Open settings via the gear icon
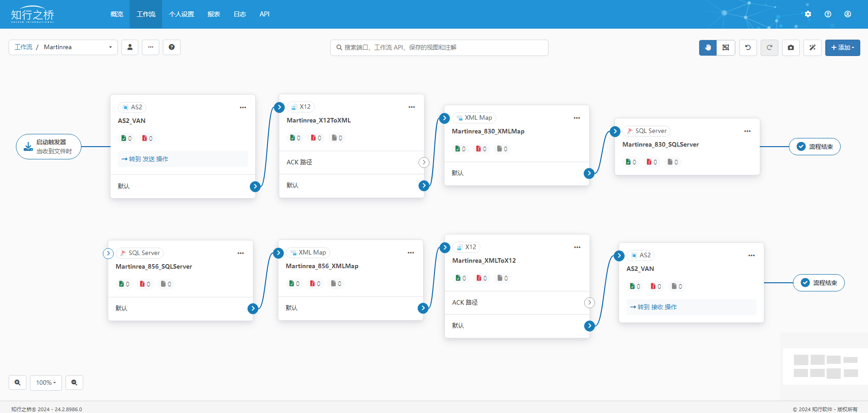Screen dimensions: 868x413 tap(808, 14)
